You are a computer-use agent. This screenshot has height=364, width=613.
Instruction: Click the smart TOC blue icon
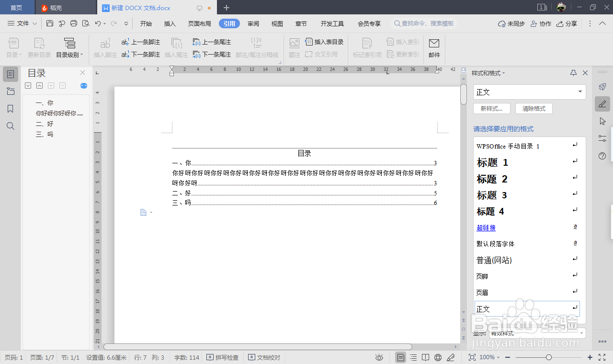tap(84, 86)
